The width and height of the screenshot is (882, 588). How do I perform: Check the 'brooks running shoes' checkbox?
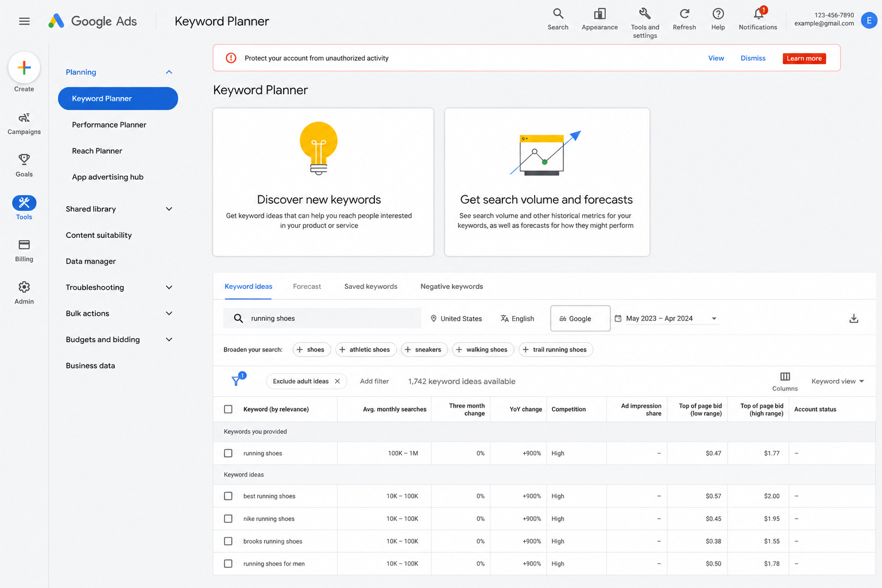tap(228, 541)
